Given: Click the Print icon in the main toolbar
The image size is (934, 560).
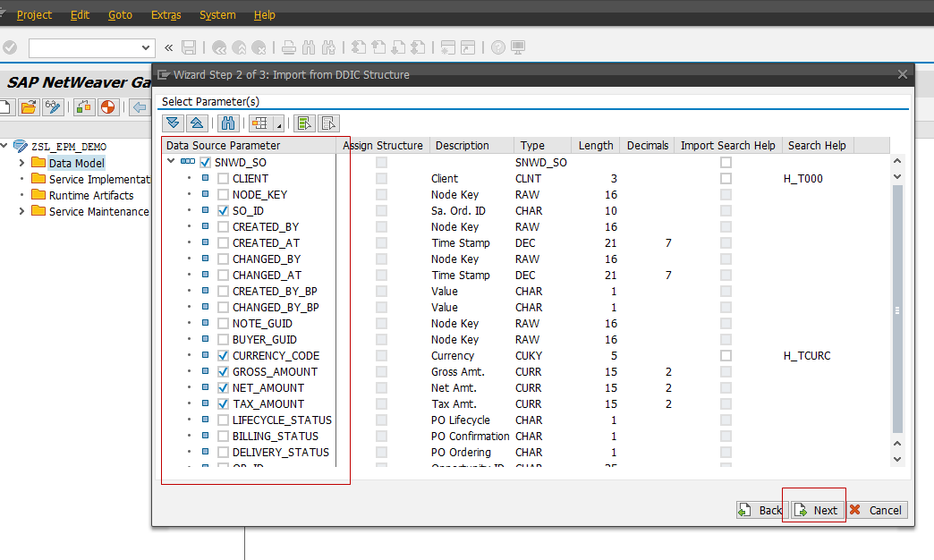Looking at the screenshot, I should coord(288,47).
